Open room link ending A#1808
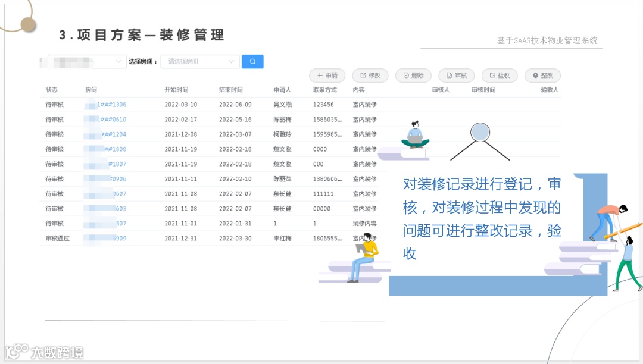 [116, 149]
